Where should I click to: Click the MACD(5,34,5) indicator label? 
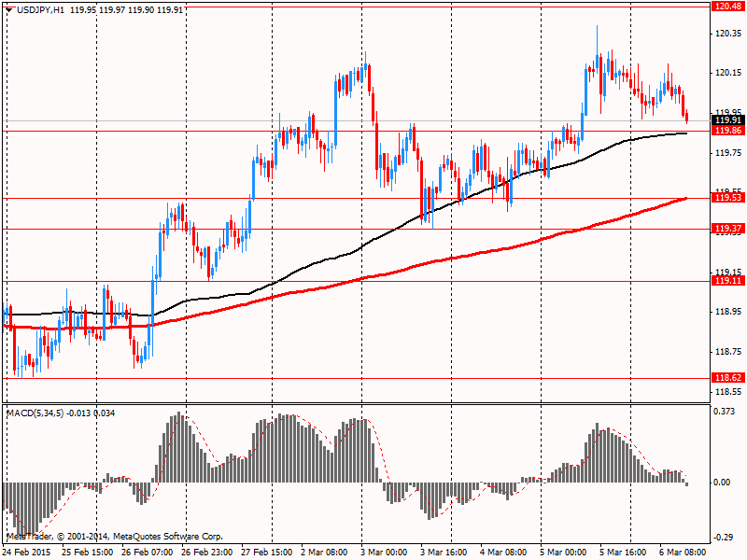tap(35, 413)
